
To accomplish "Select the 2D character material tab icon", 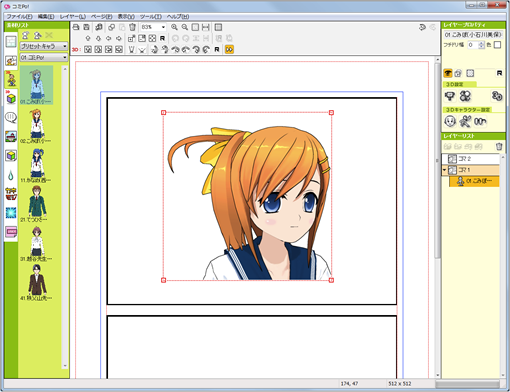I will coord(11,61).
